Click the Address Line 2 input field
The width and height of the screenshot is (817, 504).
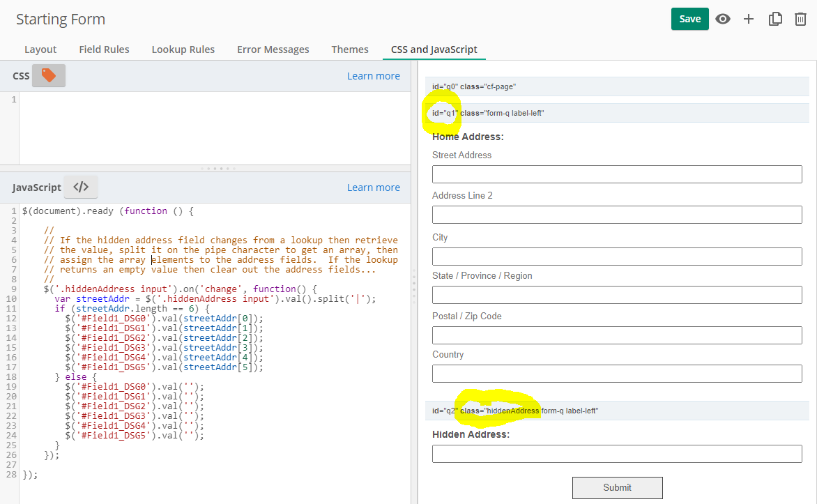[617, 215]
